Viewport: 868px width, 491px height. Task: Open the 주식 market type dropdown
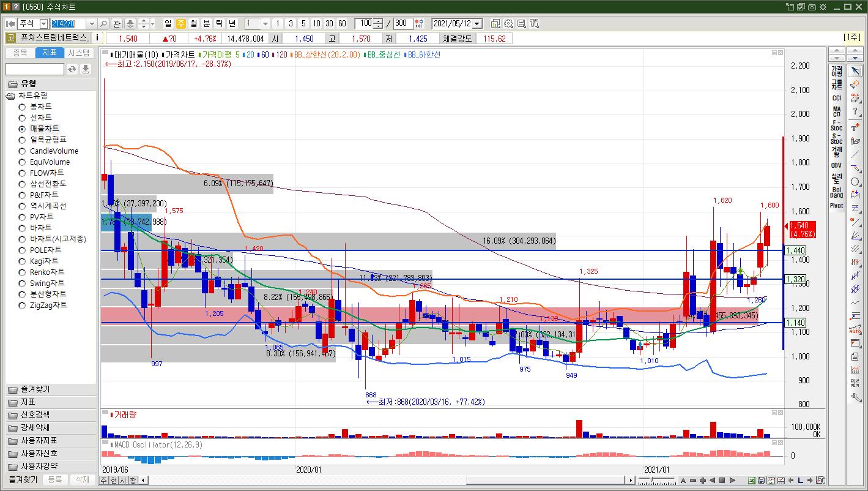coord(43,23)
